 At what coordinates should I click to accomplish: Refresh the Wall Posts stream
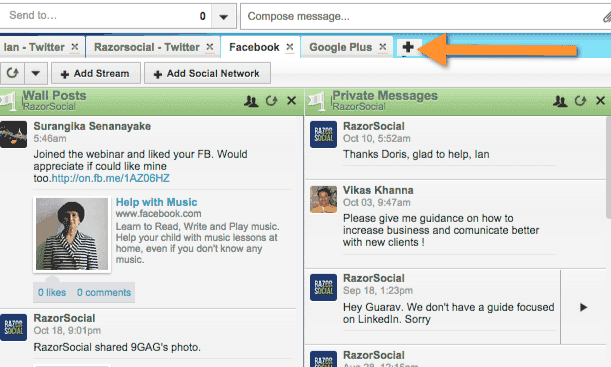click(x=271, y=101)
